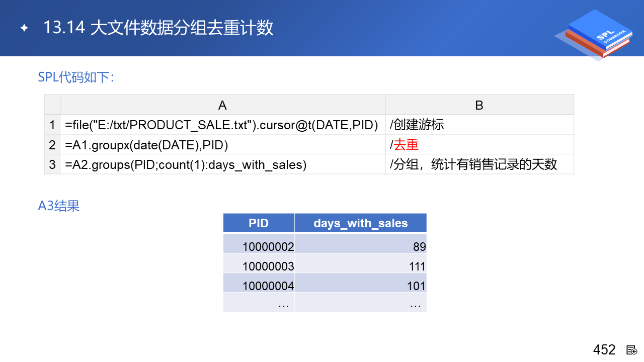Image resolution: width=644 pixels, height=362 pixels.
Task: Click the 创建游标 comment cell
Action: click(x=417, y=125)
